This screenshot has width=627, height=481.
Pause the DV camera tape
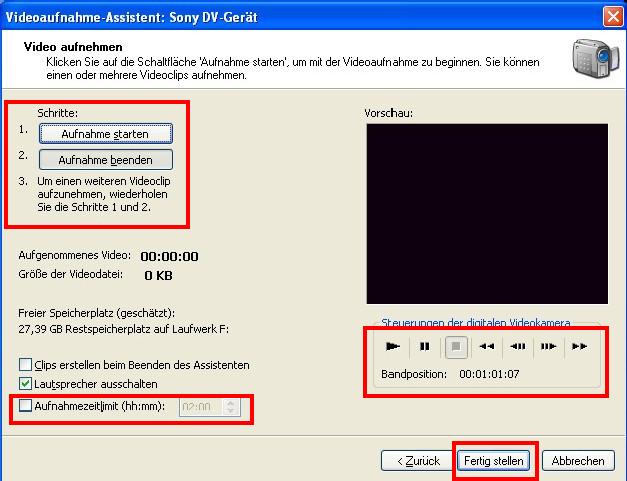tap(424, 347)
